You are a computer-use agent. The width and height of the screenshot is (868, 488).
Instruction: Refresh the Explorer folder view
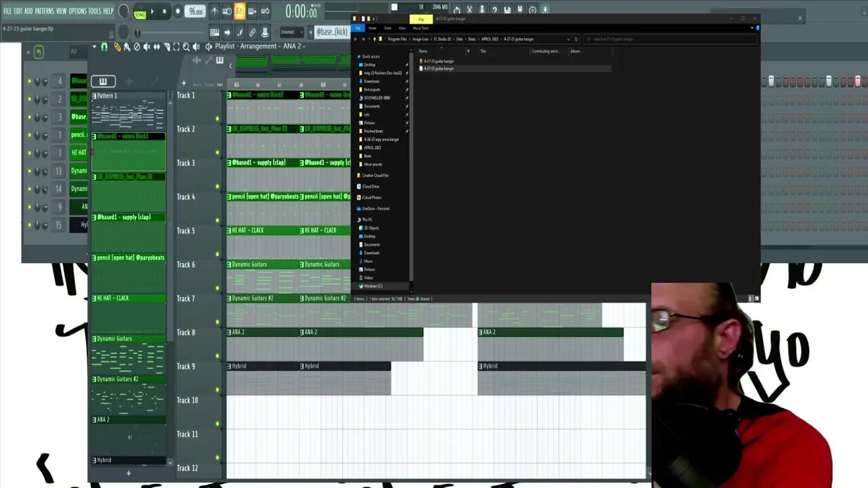tap(576, 39)
